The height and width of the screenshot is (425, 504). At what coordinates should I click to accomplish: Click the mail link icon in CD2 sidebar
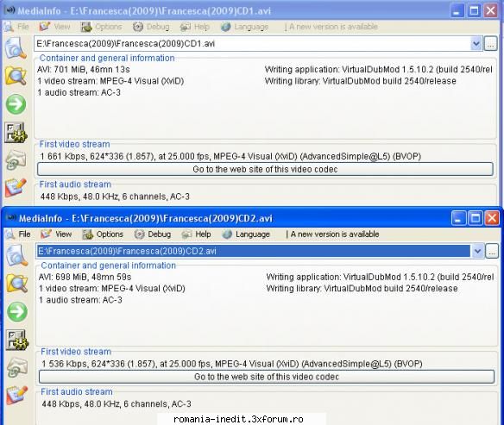pos(17,367)
